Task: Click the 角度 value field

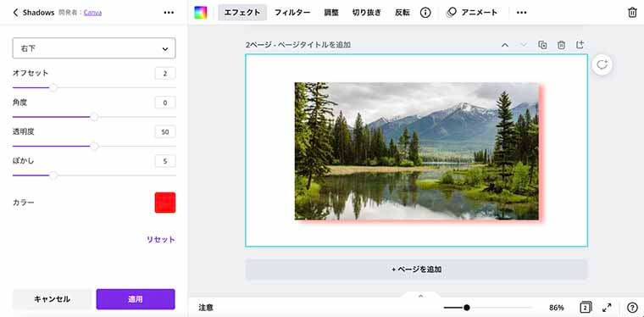Action: (x=165, y=103)
